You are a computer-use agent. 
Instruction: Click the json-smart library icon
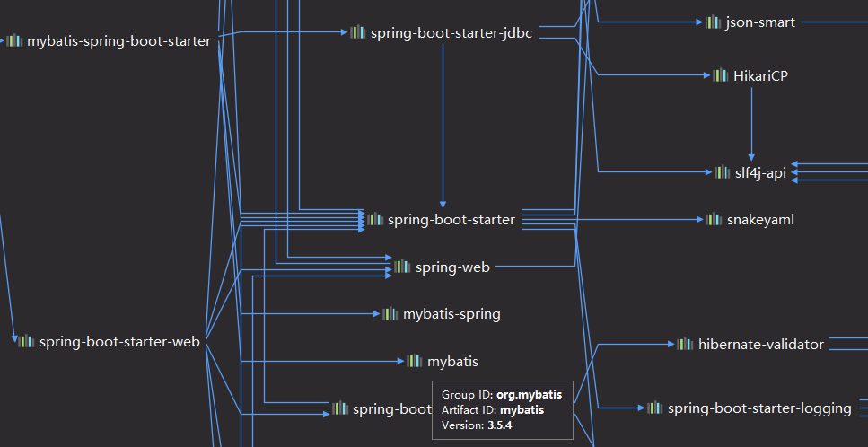(x=713, y=22)
